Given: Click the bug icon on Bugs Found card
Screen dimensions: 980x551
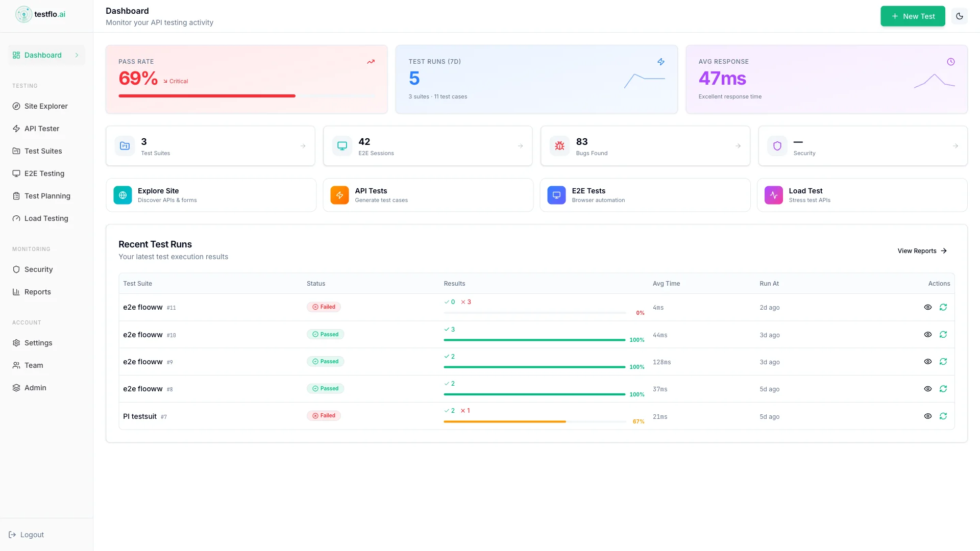Looking at the screenshot, I should 559,146.
